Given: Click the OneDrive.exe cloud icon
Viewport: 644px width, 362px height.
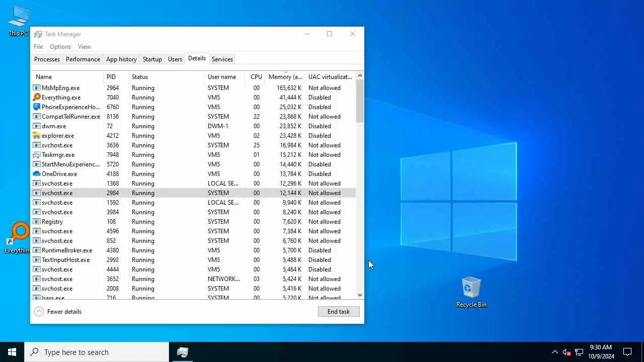Looking at the screenshot, I should pos(36,173).
